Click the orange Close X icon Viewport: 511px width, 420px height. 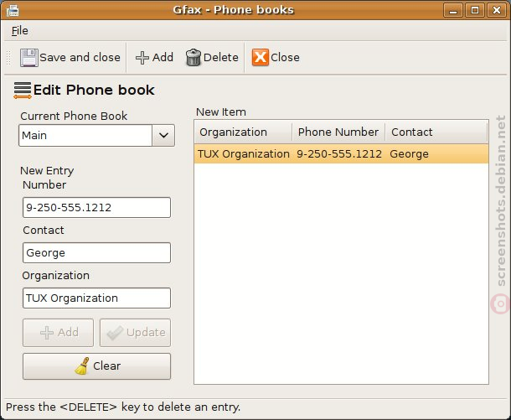[x=260, y=57]
